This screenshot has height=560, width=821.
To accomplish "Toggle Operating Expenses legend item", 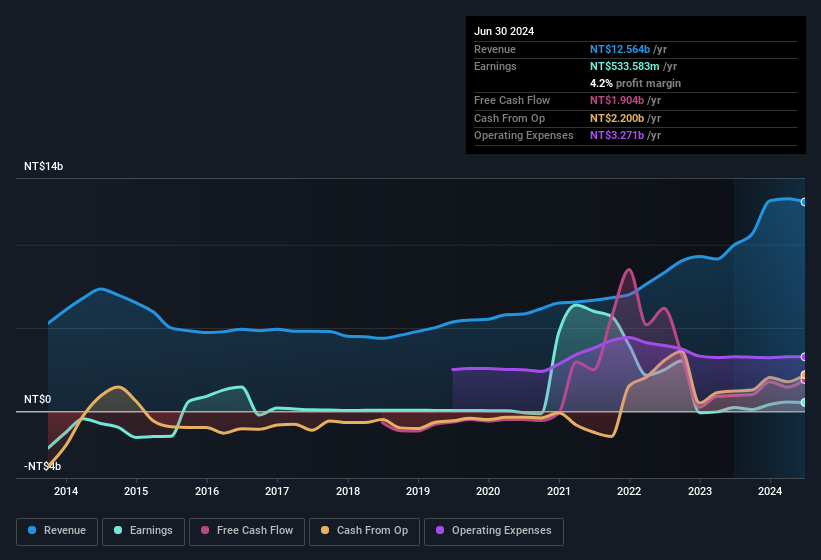I will [x=493, y=531].
